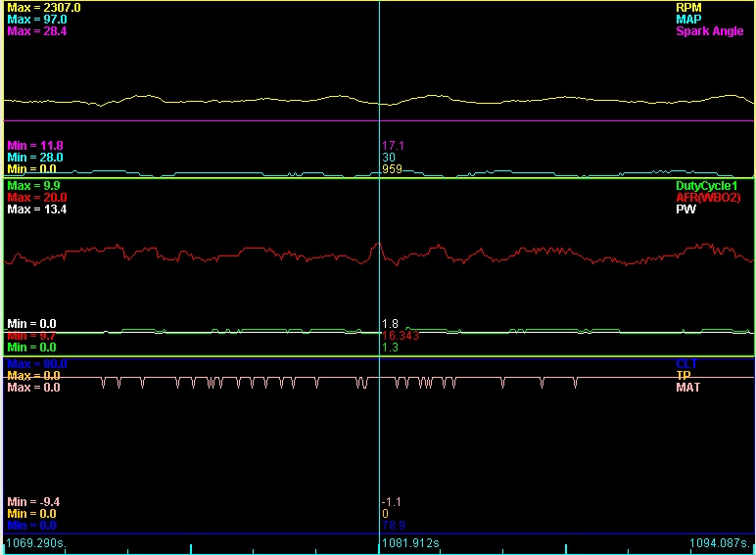Click the Max = 20.0 AFR value
Image resolution: width=756 pixels, height=555 pixels.
[x=35, y=198]
